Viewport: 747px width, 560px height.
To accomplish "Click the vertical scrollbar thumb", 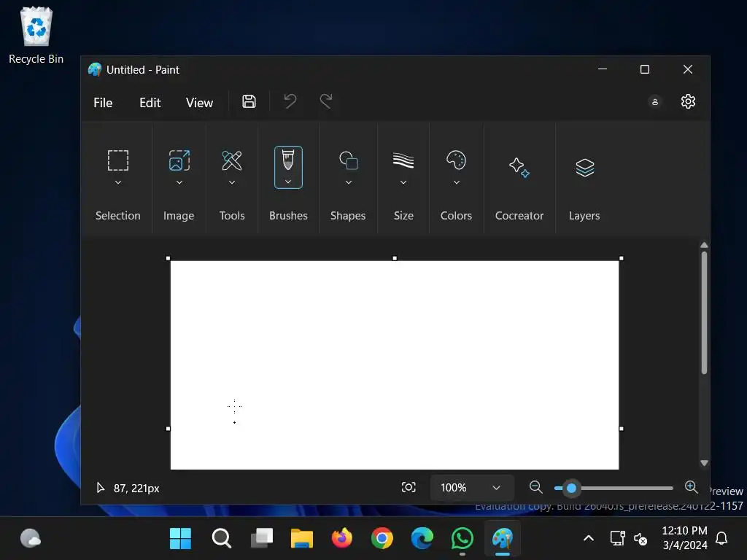I will (704, 312).
